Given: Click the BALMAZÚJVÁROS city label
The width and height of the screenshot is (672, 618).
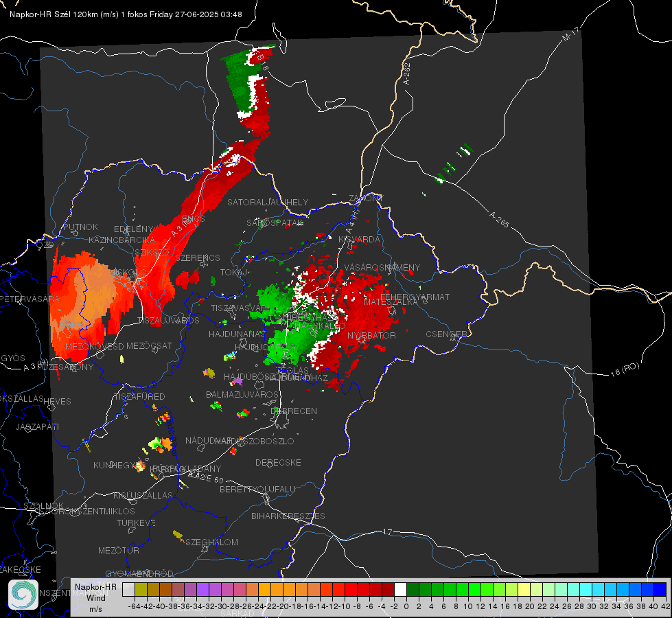Looking at the screenshot, I should pos(242,394).
